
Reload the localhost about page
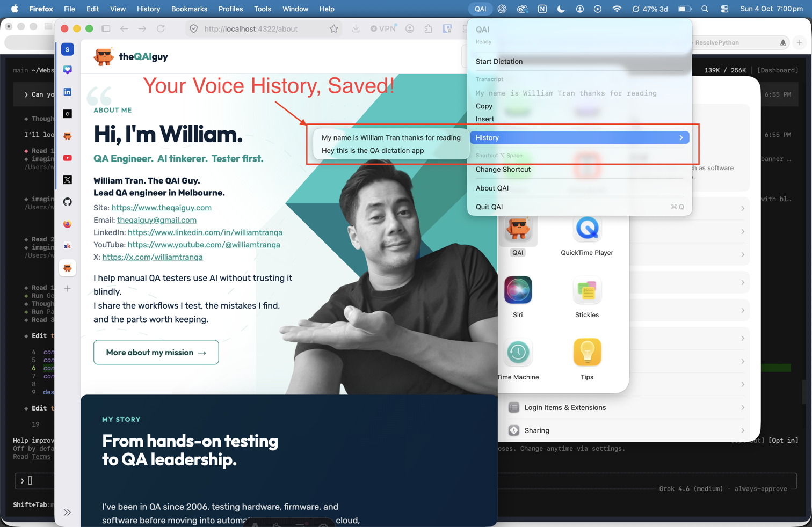tap(161, 29)
